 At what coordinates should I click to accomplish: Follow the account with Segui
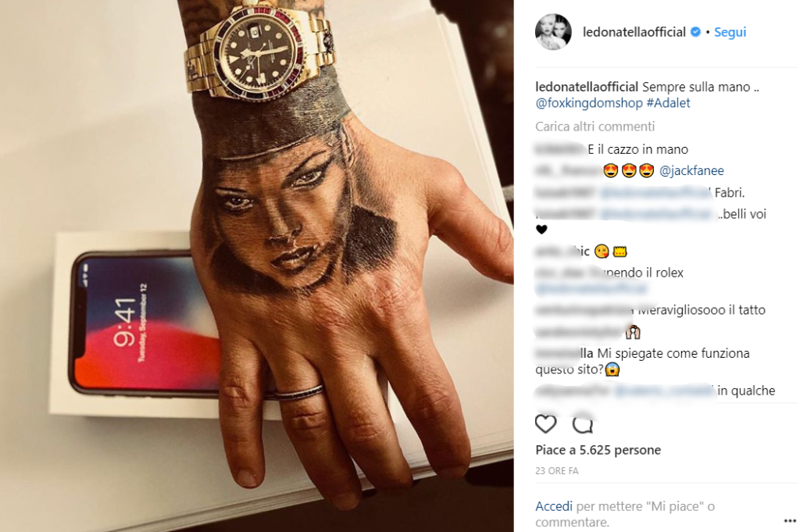point(730,31)
